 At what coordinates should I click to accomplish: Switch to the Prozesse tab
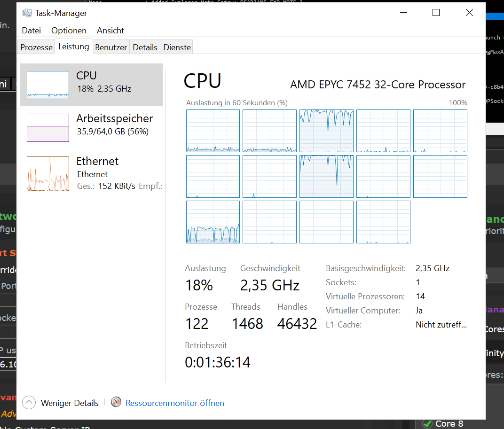pyautogui.click(x=37, y=47)
